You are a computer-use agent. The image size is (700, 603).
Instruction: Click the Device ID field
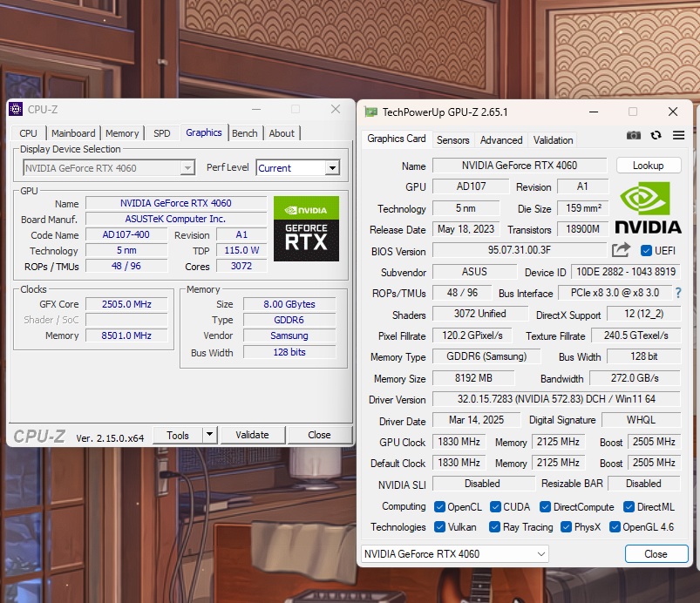tap(626, 272)
